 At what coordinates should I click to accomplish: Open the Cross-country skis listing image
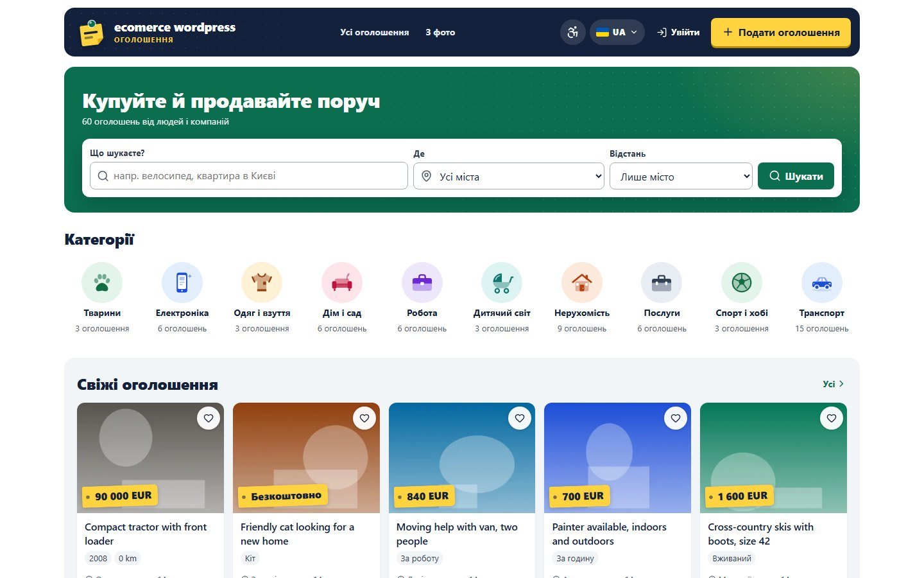773,458
